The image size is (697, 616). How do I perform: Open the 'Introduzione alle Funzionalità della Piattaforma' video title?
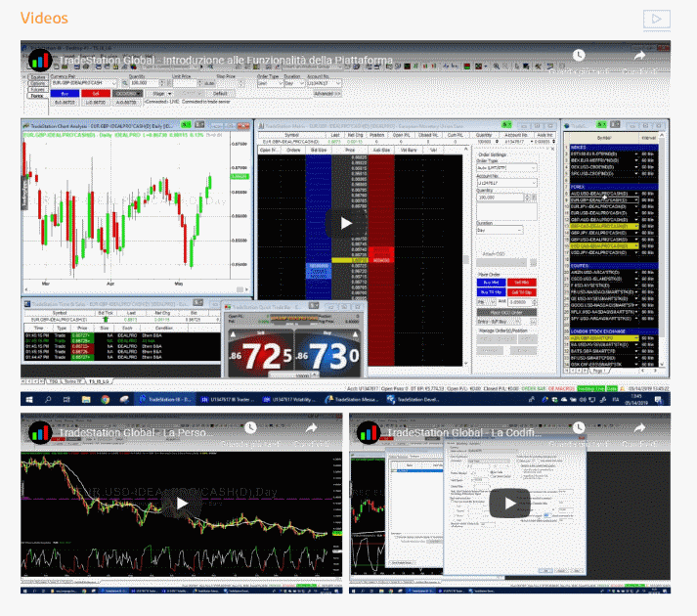point(226,60)
